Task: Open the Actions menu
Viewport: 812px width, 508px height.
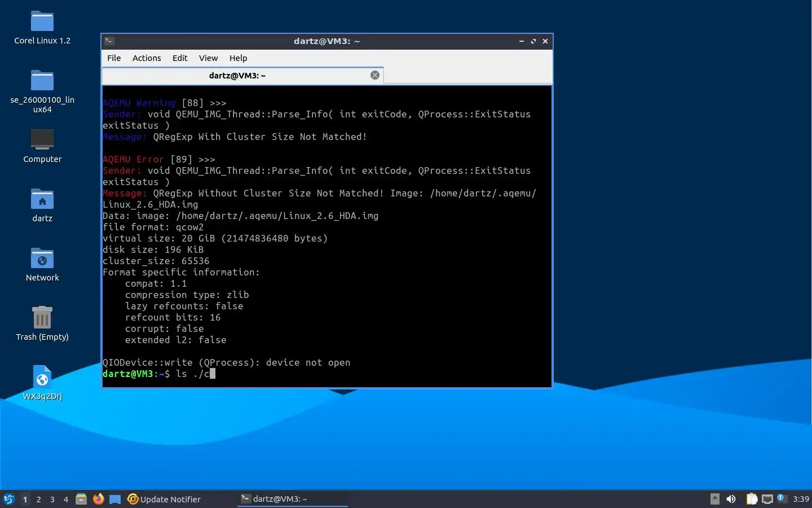Action: point(147,58)
